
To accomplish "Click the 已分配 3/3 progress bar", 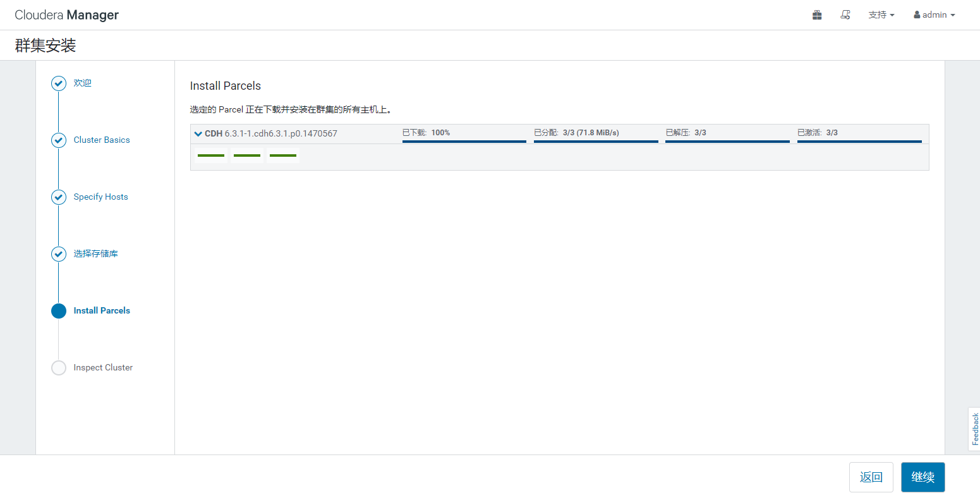I will 596,141.
